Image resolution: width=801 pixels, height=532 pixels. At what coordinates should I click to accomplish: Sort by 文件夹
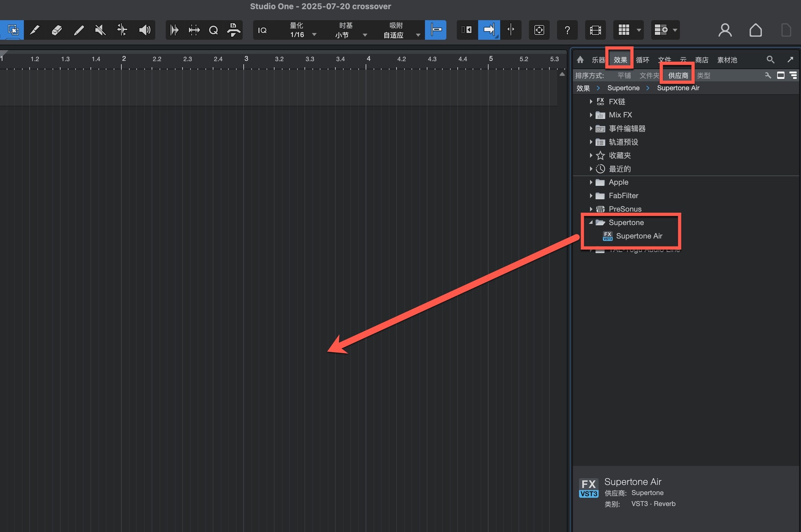pos(650,76)
